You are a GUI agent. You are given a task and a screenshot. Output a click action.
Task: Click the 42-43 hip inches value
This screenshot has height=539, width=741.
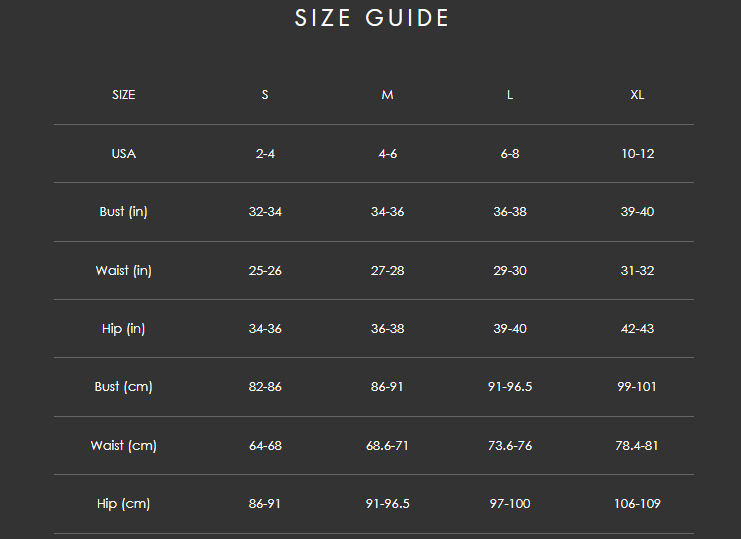point(637,329)
